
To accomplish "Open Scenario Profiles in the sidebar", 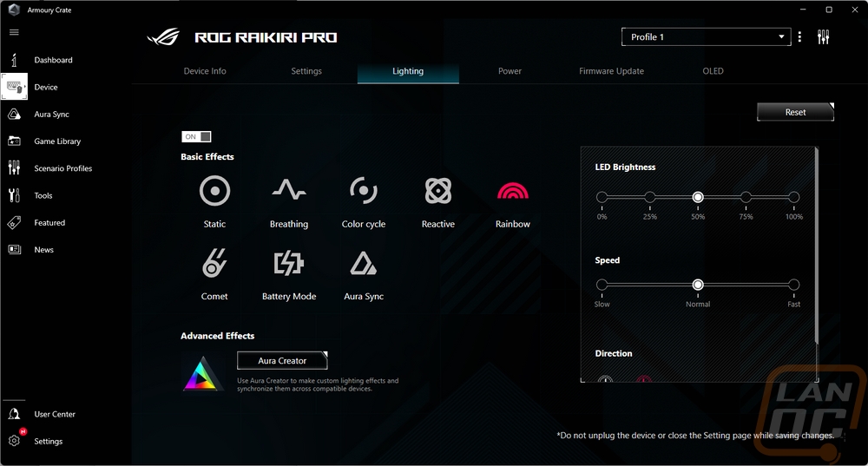I will 62,168.
